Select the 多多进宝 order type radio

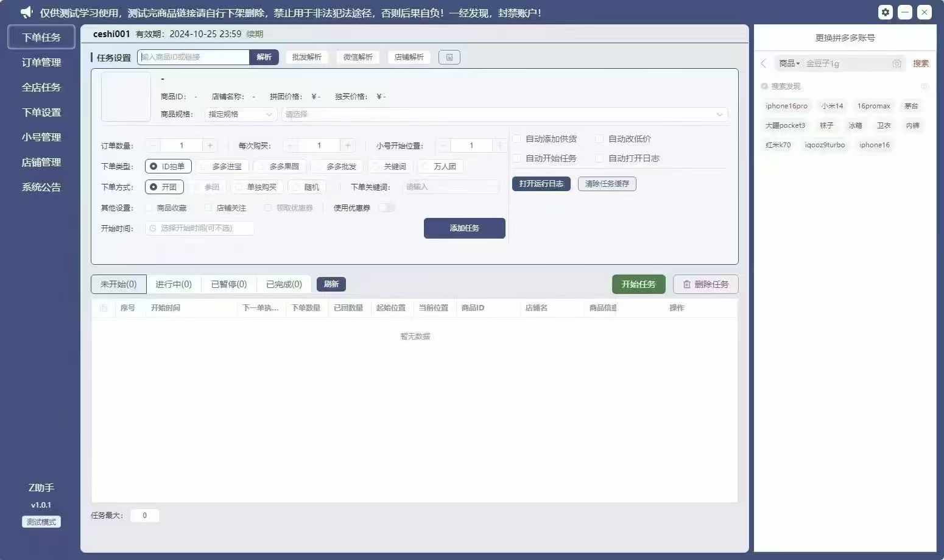point(205,166)
